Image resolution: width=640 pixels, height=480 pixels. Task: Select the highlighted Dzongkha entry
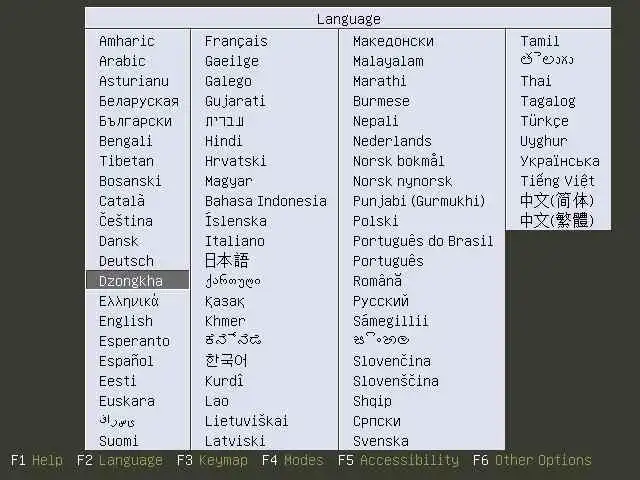138,280
